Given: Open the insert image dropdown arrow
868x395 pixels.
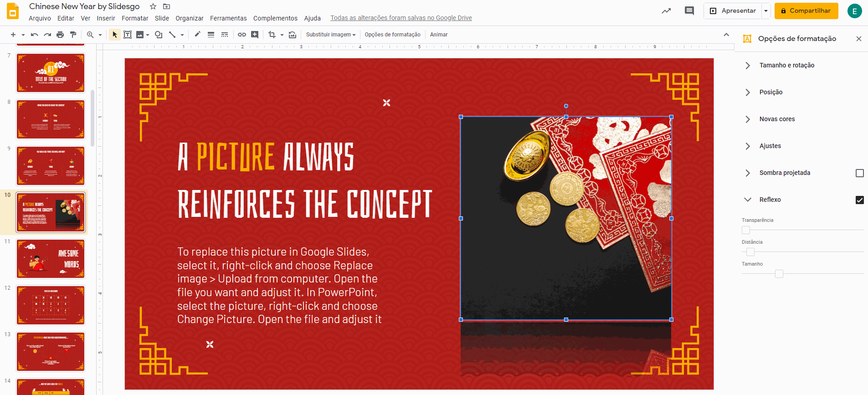Looking at the screenshot, I should point(148,35).
